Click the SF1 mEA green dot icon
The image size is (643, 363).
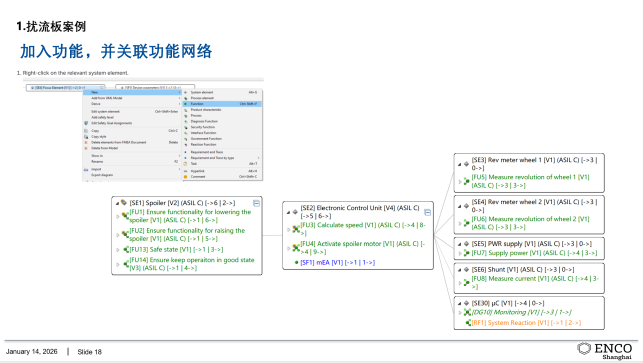tap(296, 263)
